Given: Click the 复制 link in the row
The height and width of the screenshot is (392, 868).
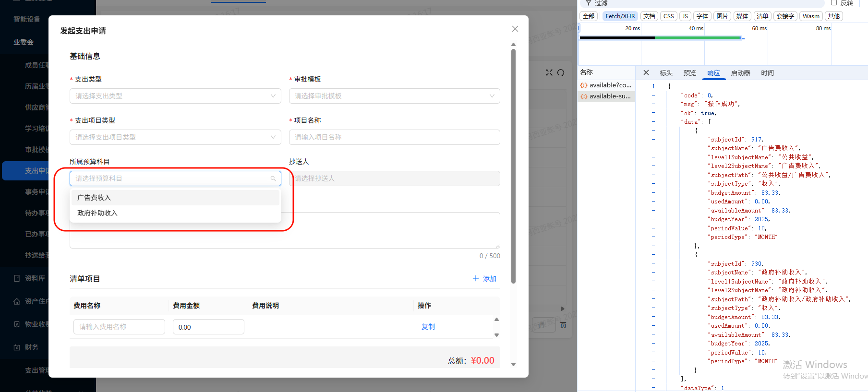Looking at the screenshot, I should tap(428, 327).
